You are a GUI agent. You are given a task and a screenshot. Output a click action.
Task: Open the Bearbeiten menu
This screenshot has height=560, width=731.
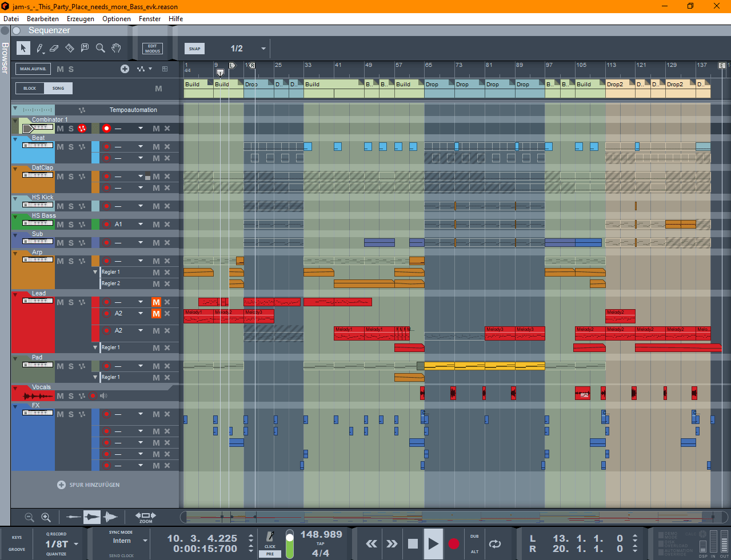coord(43,19)
